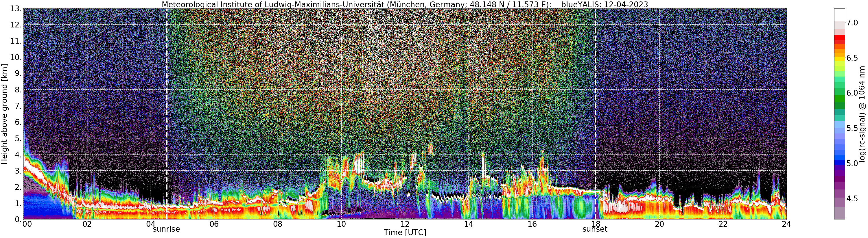868x238 pixels.
Task: Click the 'Time [UTC]' axis label
Action: 405,233
